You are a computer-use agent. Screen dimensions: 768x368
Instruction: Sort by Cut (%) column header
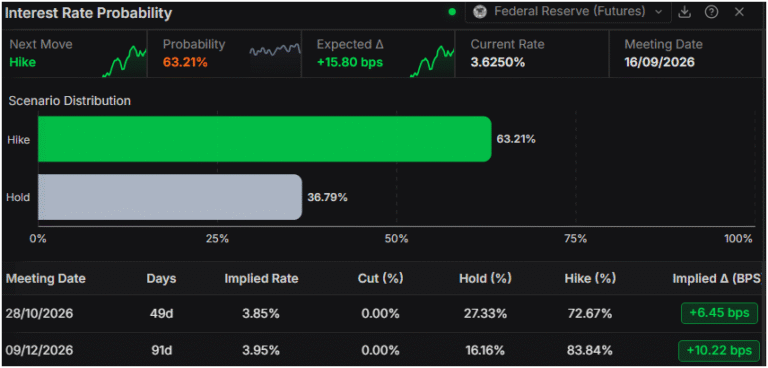point(380,279)
